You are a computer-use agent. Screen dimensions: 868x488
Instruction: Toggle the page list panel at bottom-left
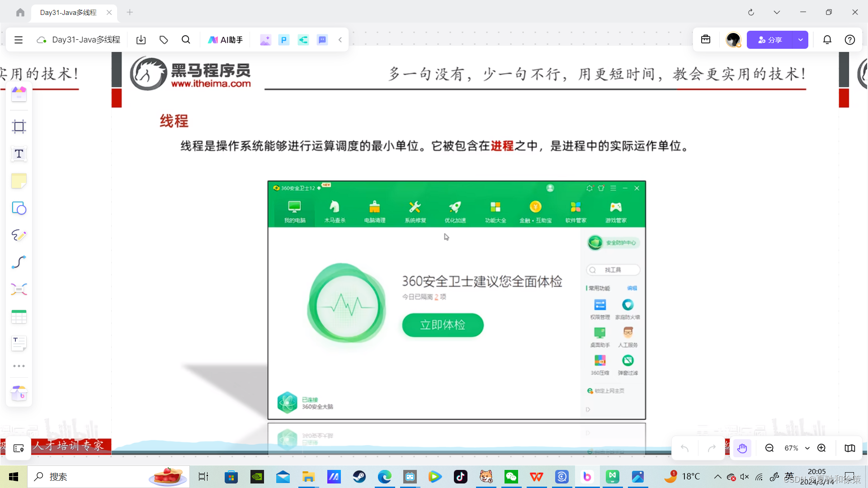[19, 448]
